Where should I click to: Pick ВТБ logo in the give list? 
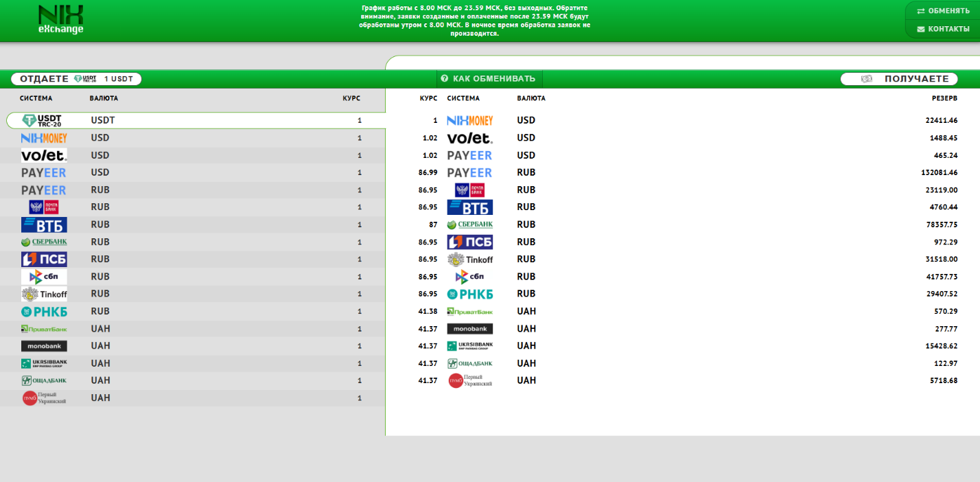(x=44, y=225)
